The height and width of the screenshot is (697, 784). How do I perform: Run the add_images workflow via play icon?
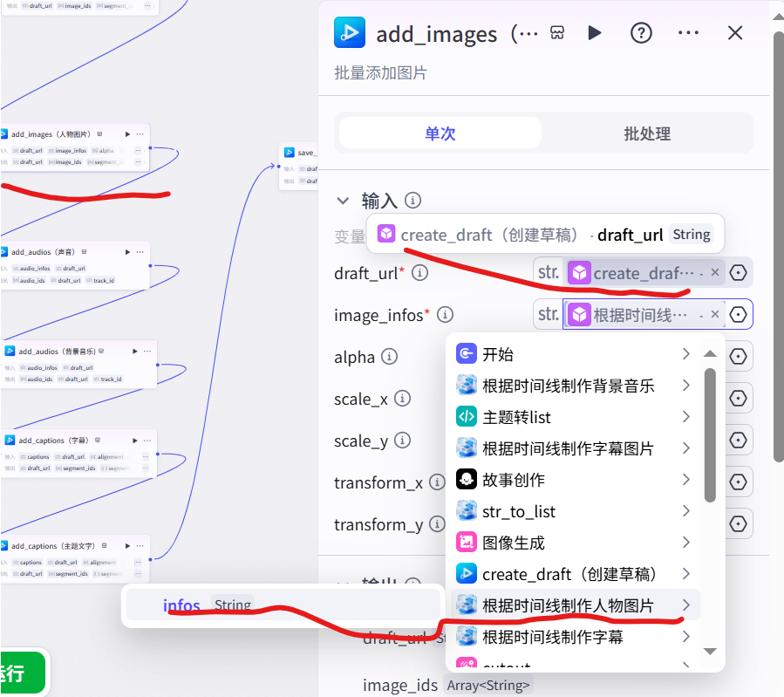596,33
